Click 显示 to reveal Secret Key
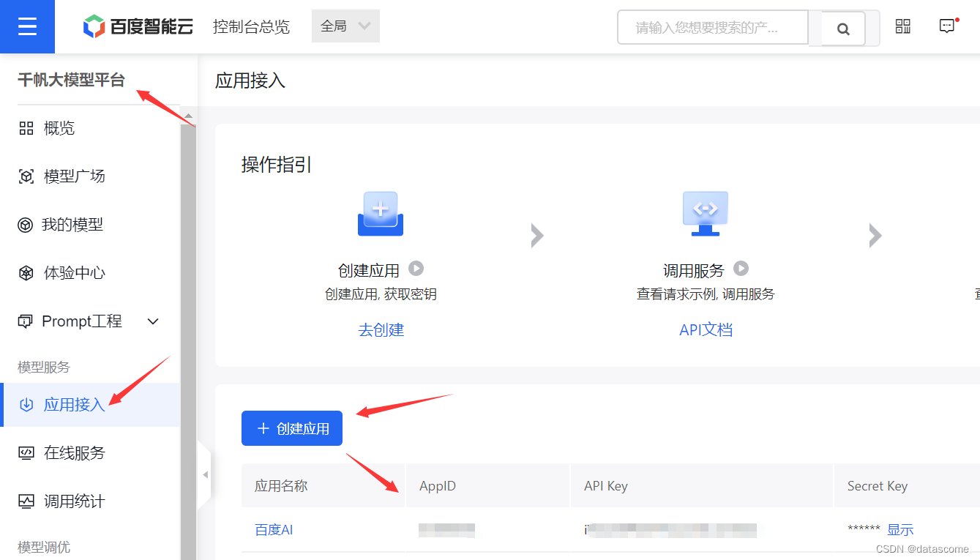The height and width of the screenshot is (560, 980). [900, 530]
